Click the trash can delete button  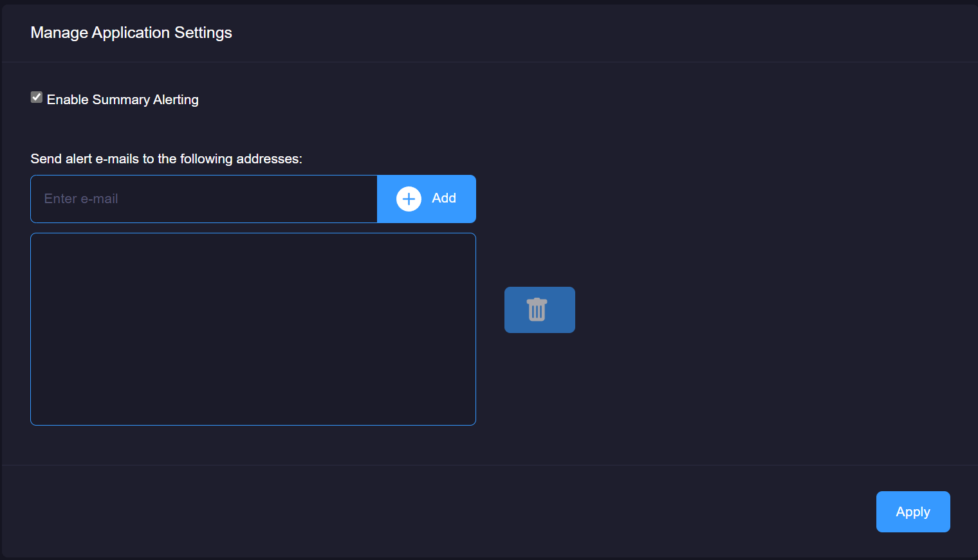(540, 310)
